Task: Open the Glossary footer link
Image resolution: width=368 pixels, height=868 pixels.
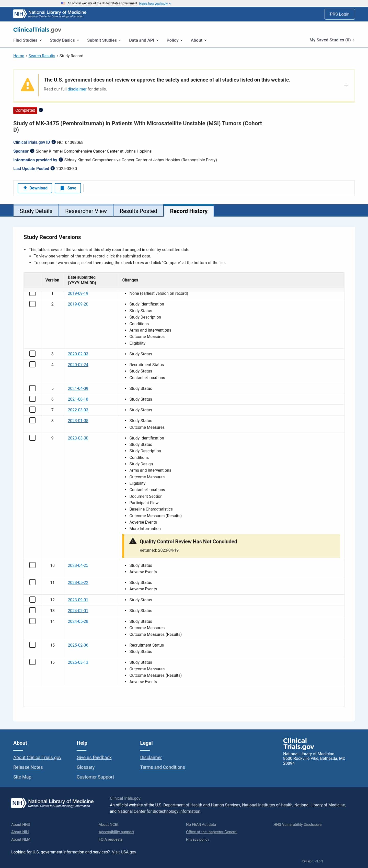Action: pyautogui.click(x=86, y=767)
